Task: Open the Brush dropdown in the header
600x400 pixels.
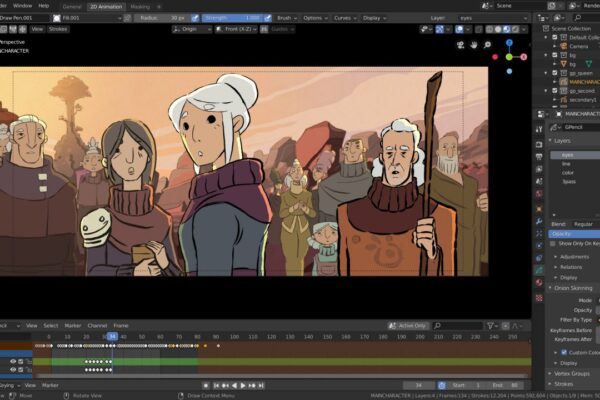Action: pyautogui.click(x=284, y=18)
